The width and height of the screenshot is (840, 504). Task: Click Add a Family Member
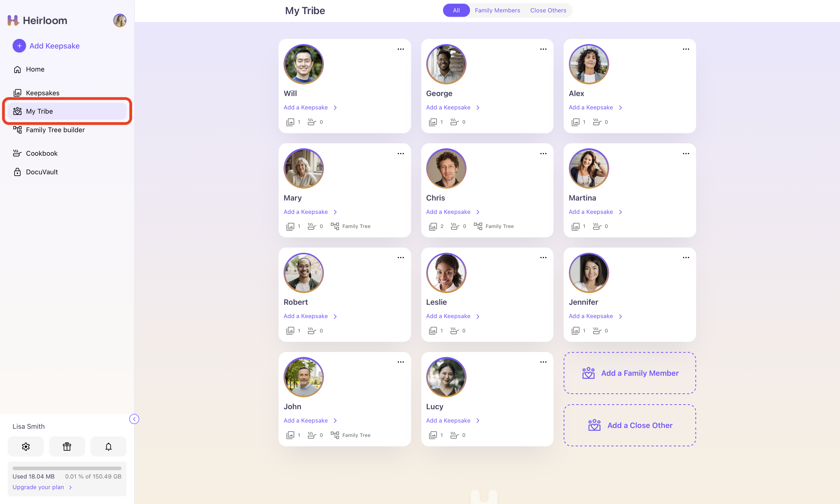[x=630, y=373]
